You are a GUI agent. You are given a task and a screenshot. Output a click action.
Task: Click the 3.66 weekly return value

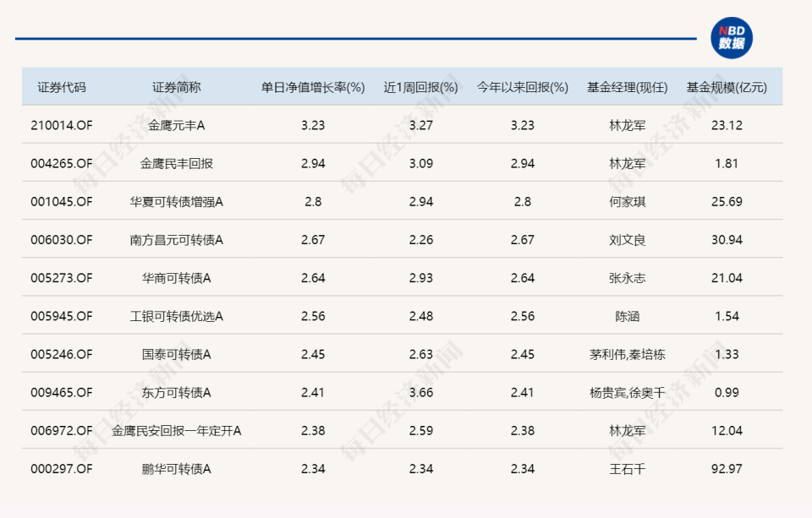click(x=422, y=392)
